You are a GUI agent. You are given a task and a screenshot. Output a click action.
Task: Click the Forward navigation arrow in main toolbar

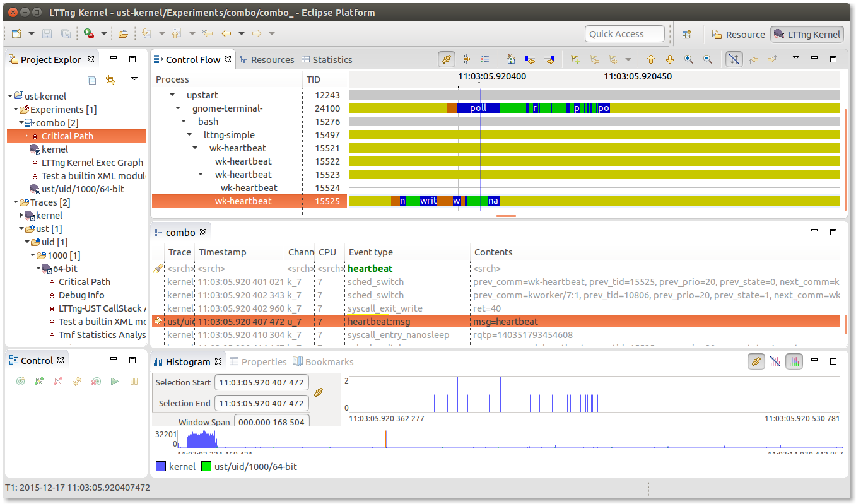257,34
